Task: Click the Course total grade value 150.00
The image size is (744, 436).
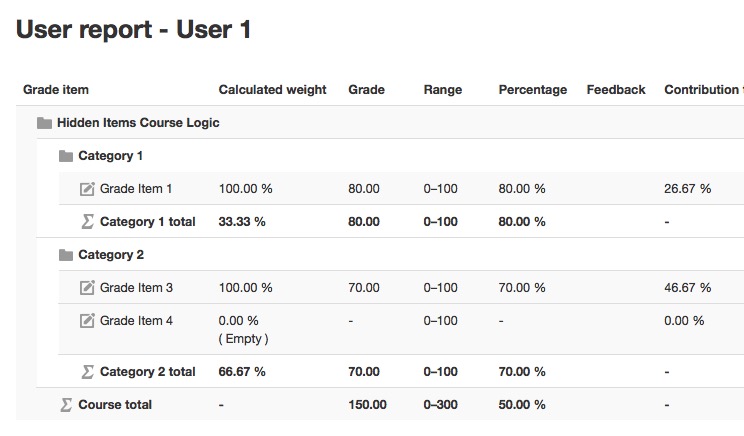Action: 367,405
